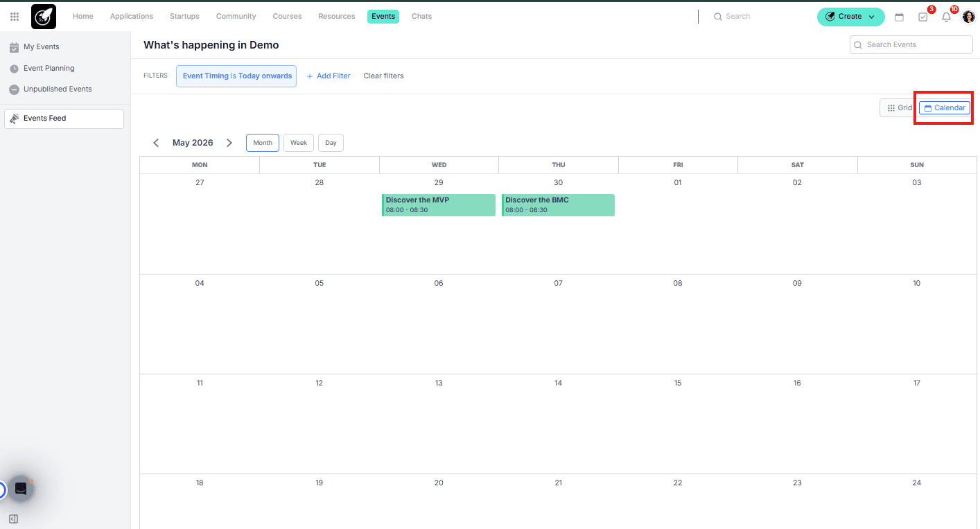
Task: Click the rocket logo icon
Action: pyautogui.click(x=44, y=17)
